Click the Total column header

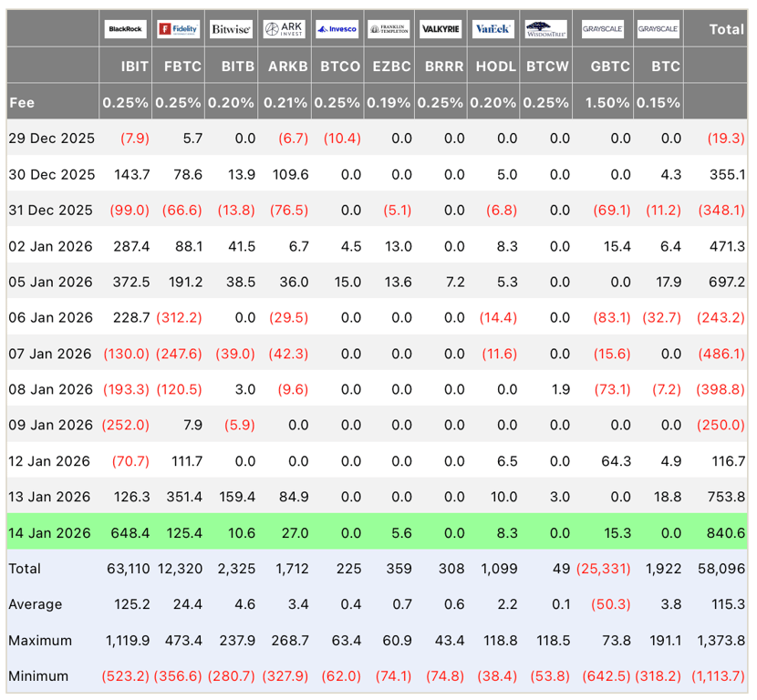(727, 29)
